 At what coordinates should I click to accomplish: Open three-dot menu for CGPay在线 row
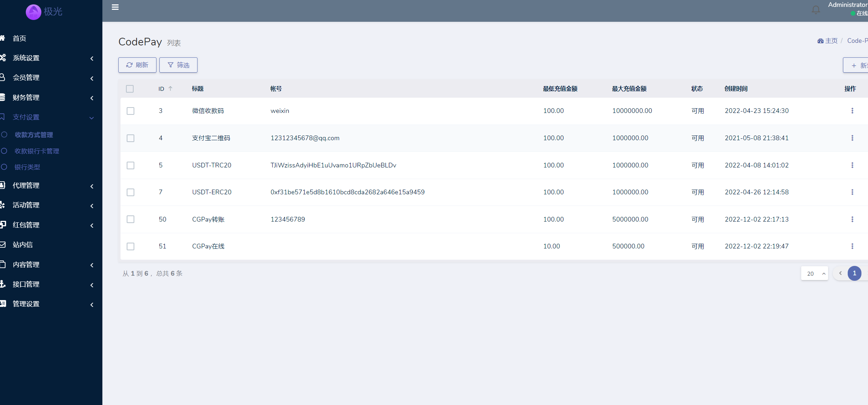(852, 246)
